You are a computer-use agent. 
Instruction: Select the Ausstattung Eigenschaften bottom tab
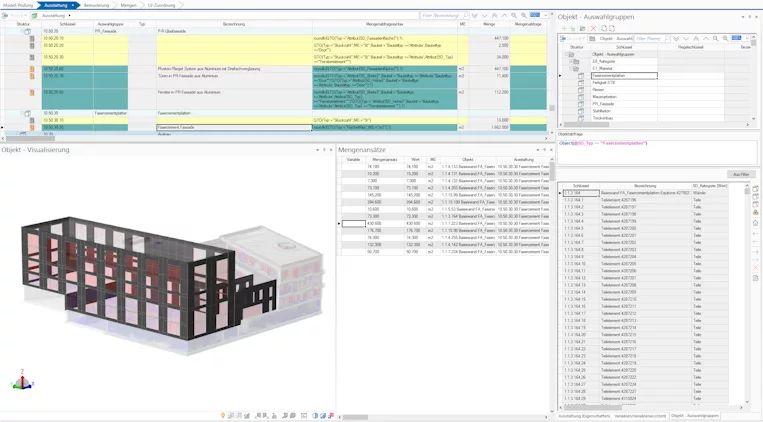click(x=584, y=416)
